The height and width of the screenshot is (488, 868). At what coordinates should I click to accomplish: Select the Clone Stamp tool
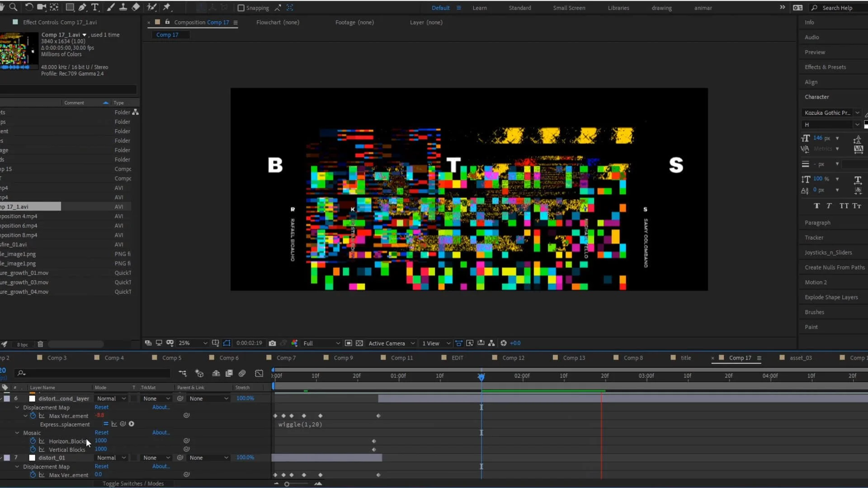click(123, 7)
